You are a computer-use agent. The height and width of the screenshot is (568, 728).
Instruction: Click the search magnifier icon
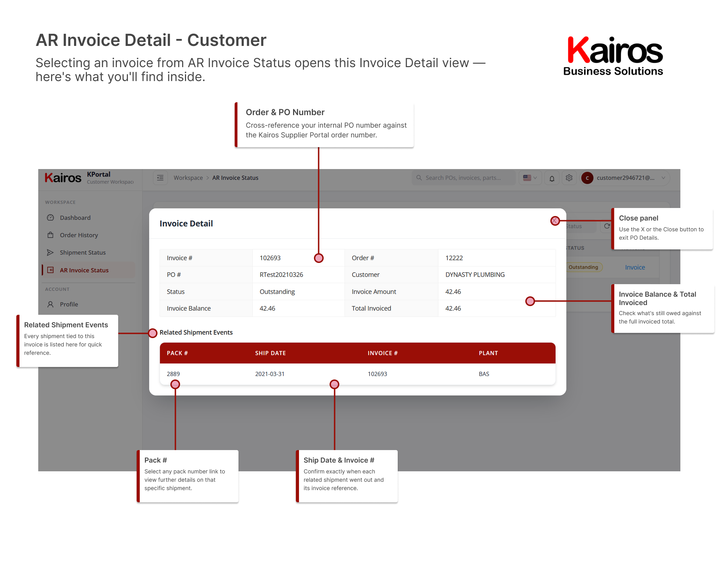coord(419,178)
